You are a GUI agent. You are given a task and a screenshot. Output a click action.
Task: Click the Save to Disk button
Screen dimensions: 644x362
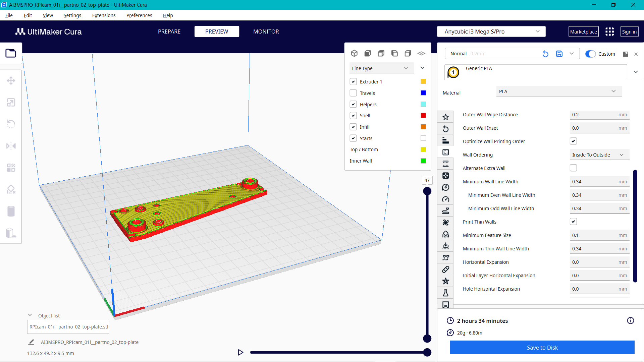(542, 348)
